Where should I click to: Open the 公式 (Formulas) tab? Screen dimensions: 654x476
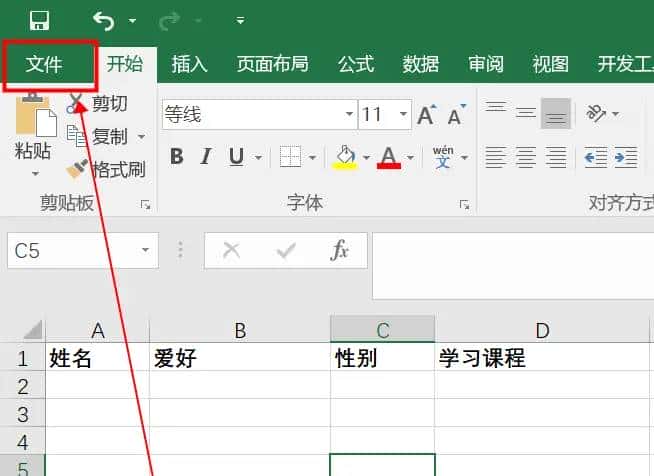point(355,64)
